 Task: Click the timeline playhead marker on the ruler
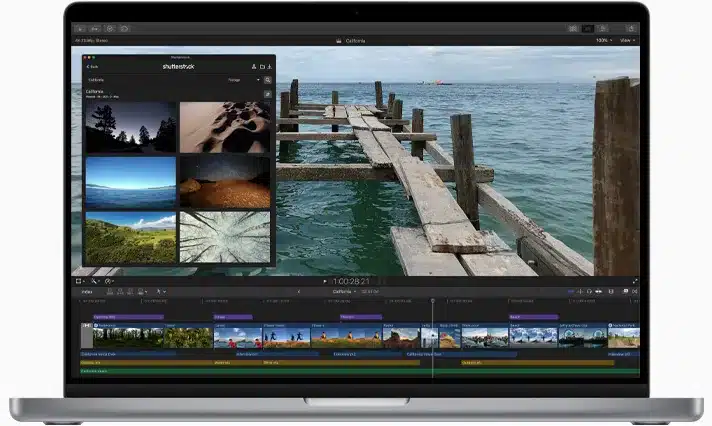click(433, 301)
